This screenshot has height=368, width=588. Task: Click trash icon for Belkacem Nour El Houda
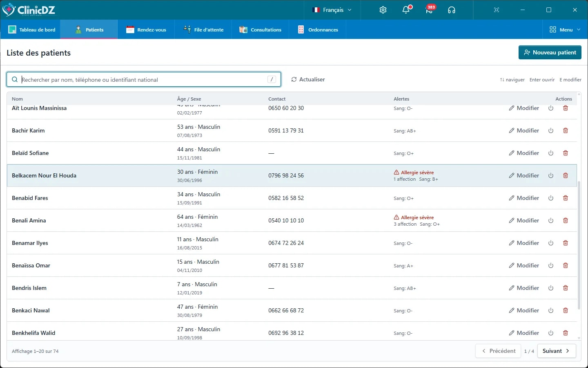coord(566,175)
